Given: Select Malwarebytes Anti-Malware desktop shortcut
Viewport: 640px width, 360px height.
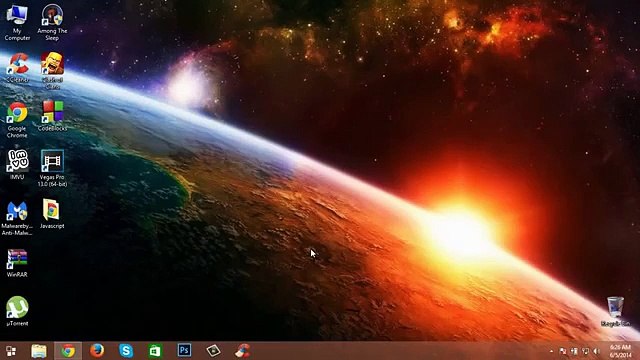Looking at the screenshot, I should click(x=17, y=218).
